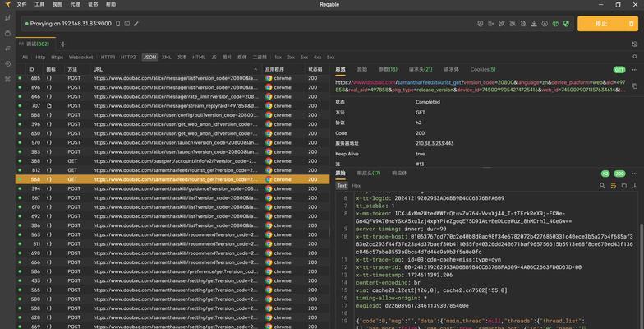The height and width of the screenshot is (329, 644).
Task: Click the download icon in the top toolbar
Action: (534, 24)
